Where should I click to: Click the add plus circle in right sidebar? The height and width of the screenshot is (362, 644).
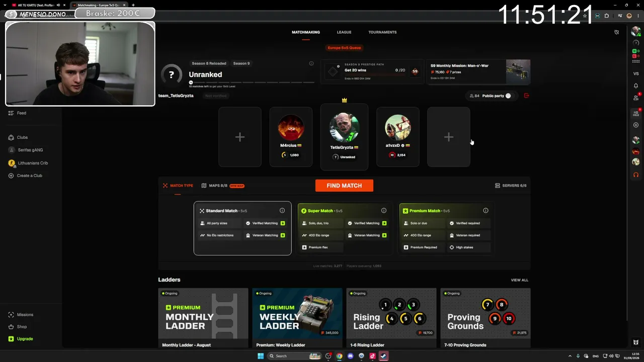(x=636, y=125)
